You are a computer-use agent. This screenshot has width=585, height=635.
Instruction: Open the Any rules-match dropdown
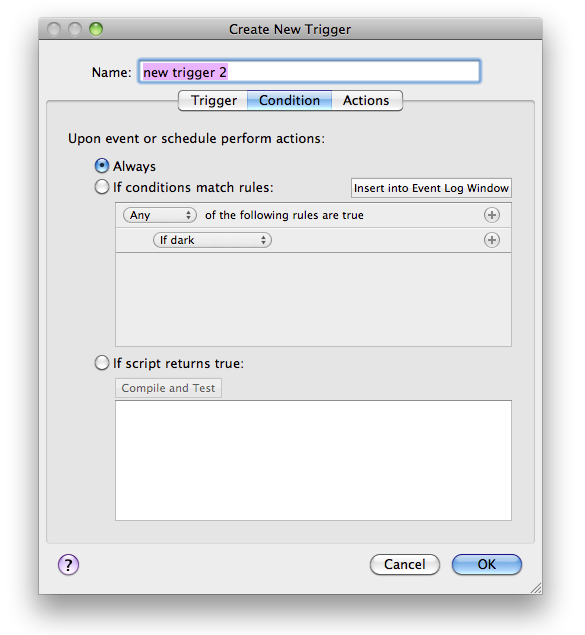pyautogui.click(x=160, y=215)
